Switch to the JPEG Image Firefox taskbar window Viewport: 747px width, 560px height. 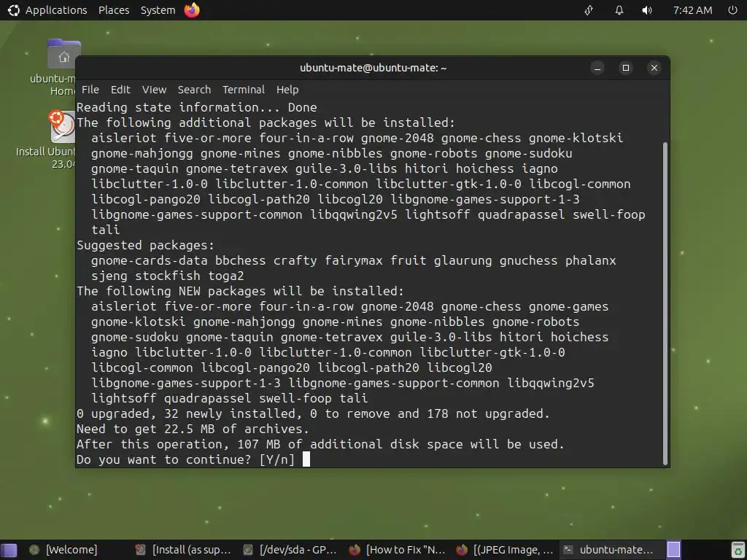coord(505,550)
